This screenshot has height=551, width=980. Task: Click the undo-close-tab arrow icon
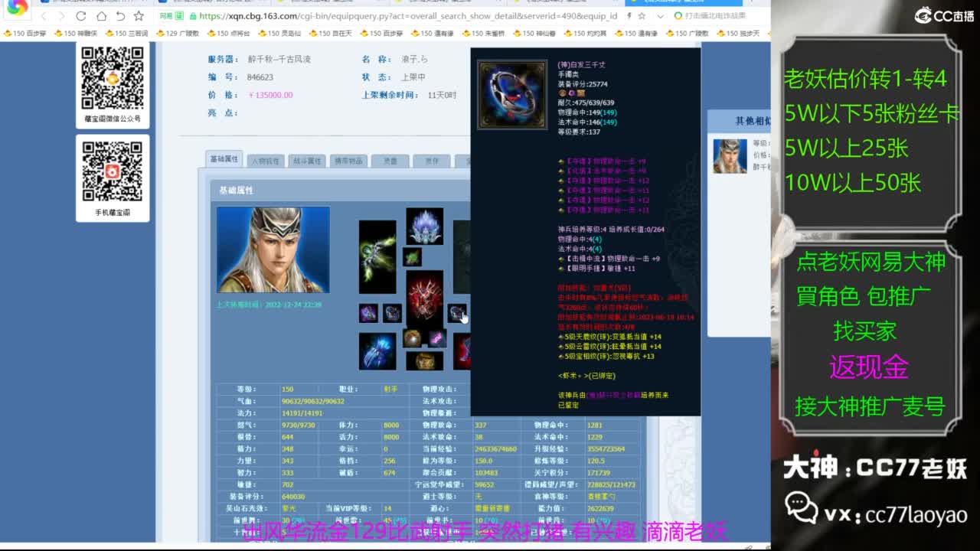tap(120, 16)
